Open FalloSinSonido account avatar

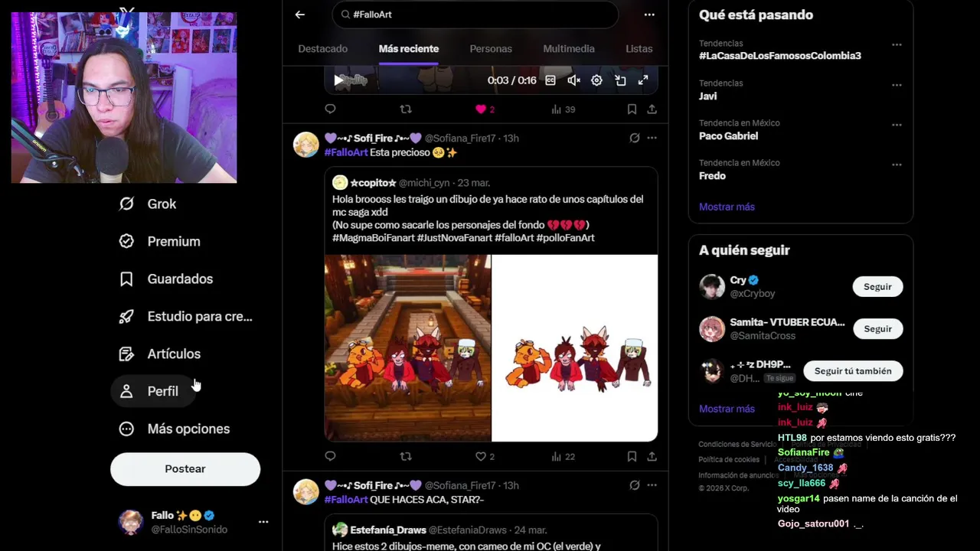[131, 522]
